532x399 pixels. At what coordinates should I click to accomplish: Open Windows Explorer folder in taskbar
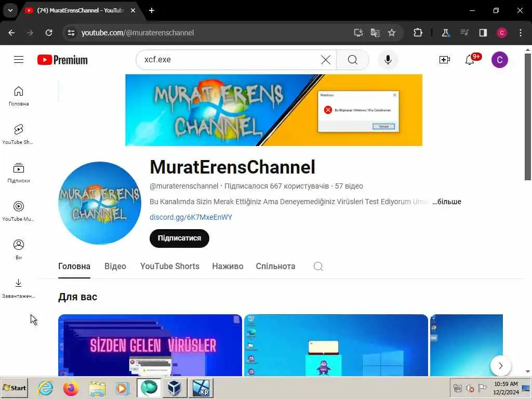pos(97,388)
